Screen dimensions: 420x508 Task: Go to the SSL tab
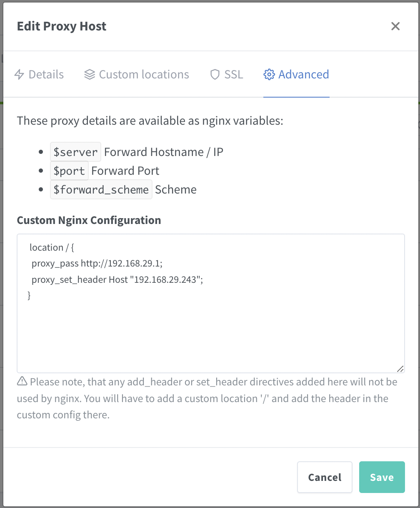pos(233,75)
